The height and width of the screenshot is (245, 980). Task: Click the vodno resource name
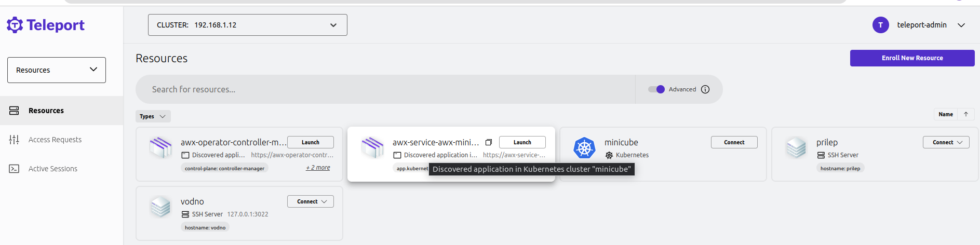point(192,201)
